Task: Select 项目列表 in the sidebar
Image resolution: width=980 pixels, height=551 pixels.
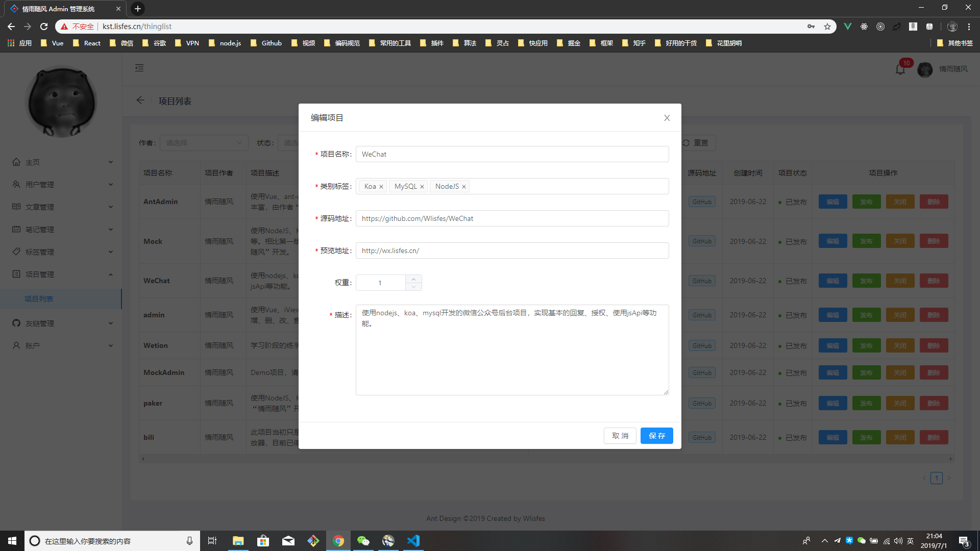Action: tap(39, 299)
